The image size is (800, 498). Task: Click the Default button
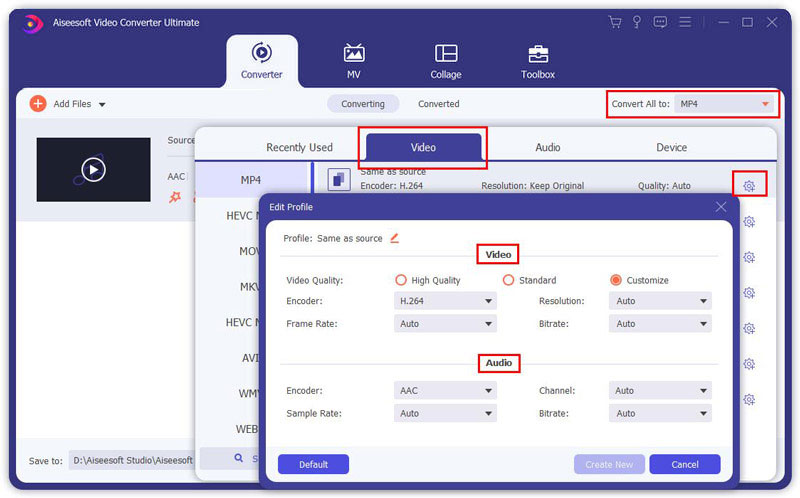[x=313, y=464]
